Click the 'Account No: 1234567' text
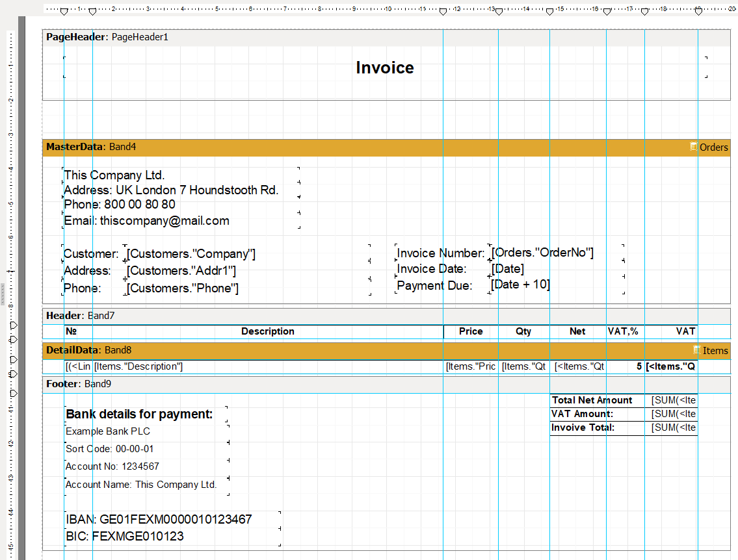This screenshot has height=560, width=738. pyautogui.click(x=112, y=466)
